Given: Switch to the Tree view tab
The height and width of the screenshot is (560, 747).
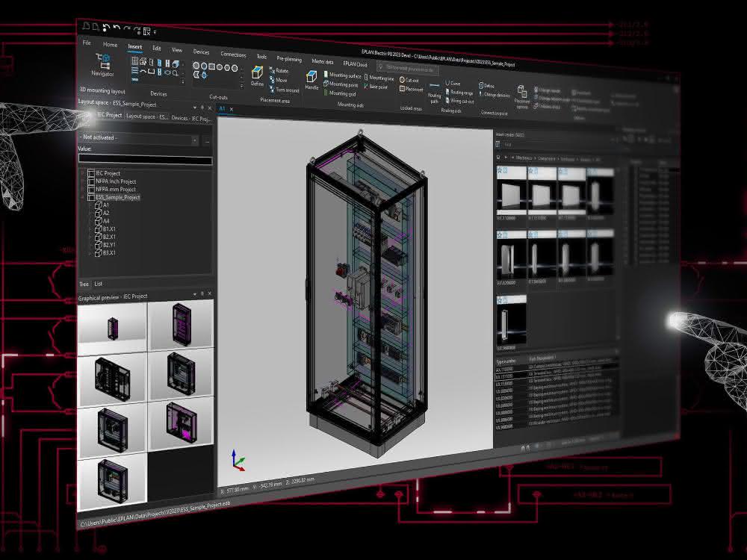Looking at the screenshot, I should tap(84, 284).
